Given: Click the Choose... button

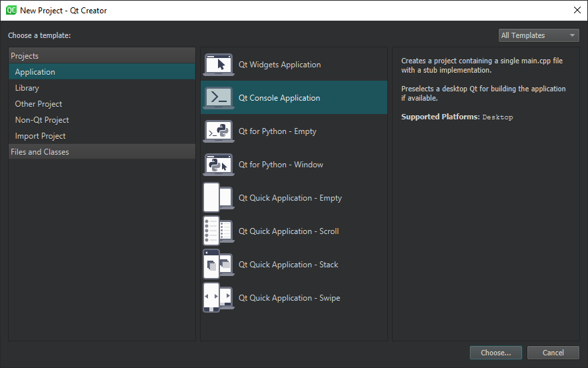Looking at the screenshot, I should (x=496, y=353).
